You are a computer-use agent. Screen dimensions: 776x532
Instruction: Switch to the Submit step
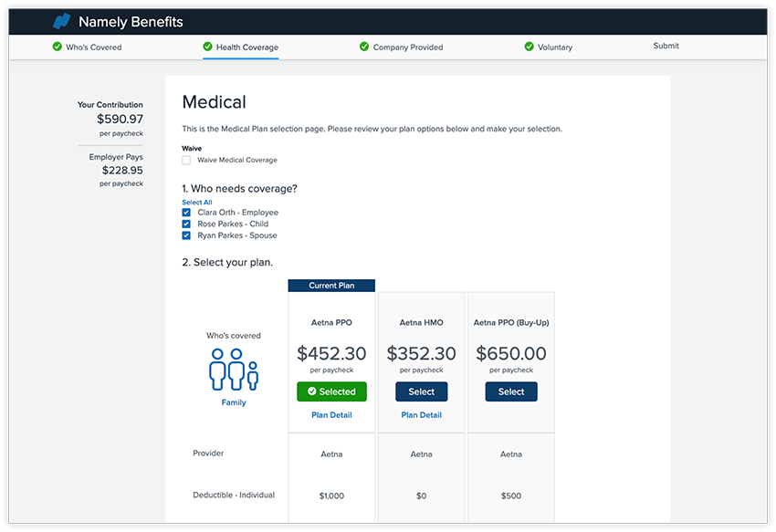tap(666, 46)
